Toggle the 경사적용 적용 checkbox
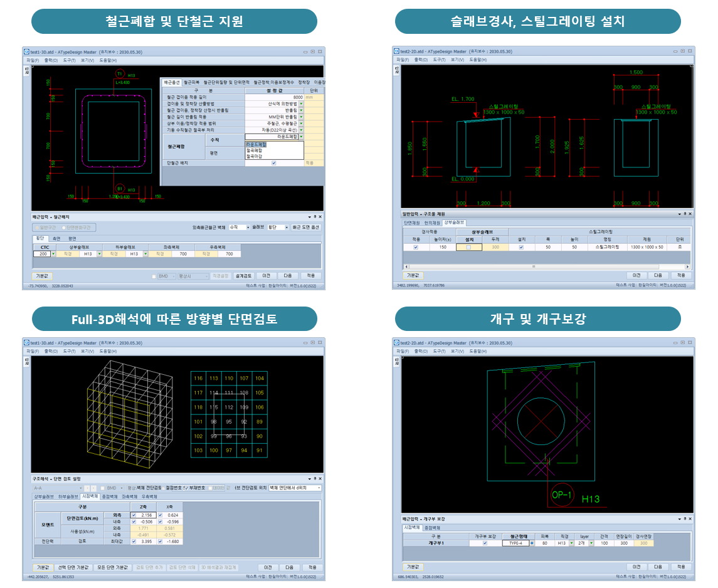The height and width of the screenshot is (588, 718). pyautogui.click(x=416, y=247)
